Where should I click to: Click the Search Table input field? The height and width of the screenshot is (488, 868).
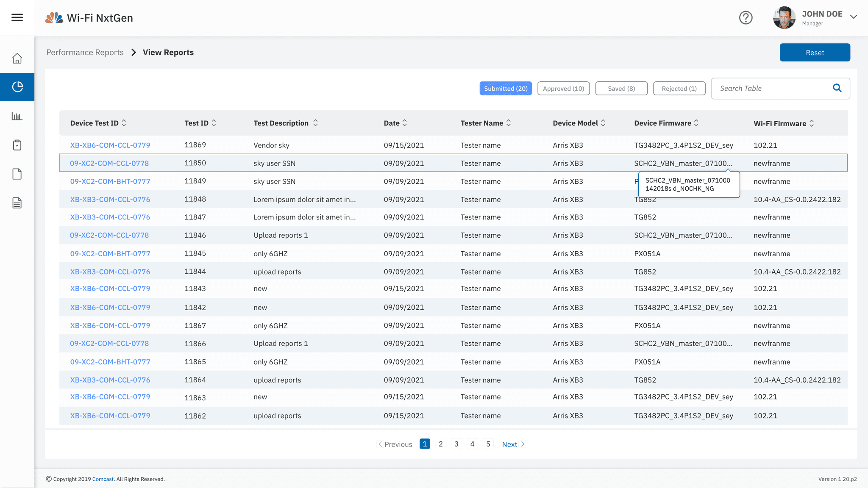771,89
